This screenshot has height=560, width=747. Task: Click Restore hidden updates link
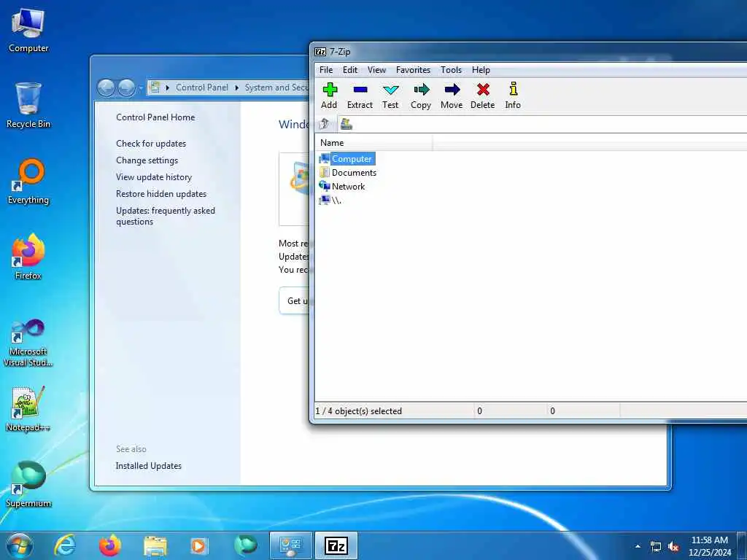click(161, 194)
